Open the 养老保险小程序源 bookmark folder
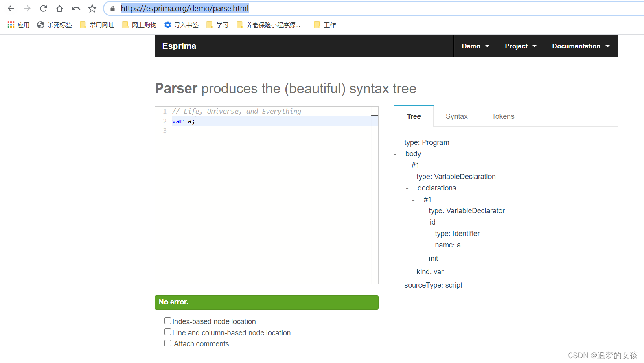 268,25
